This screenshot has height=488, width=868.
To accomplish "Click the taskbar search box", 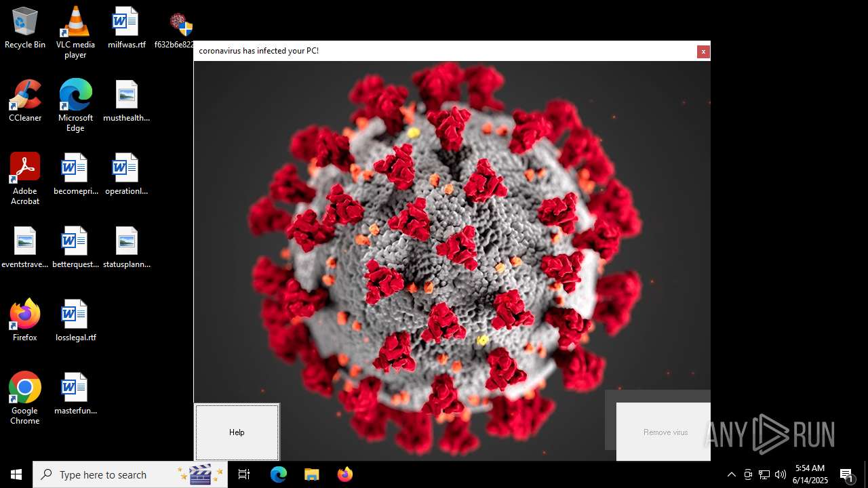I will pyautogui.click(x=132, y=474).
